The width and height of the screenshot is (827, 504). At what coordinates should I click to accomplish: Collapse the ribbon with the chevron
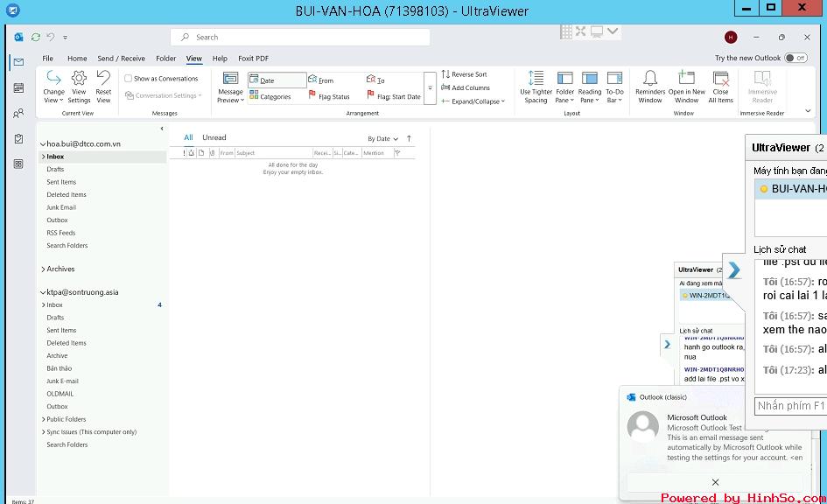[x=808, y=111]
